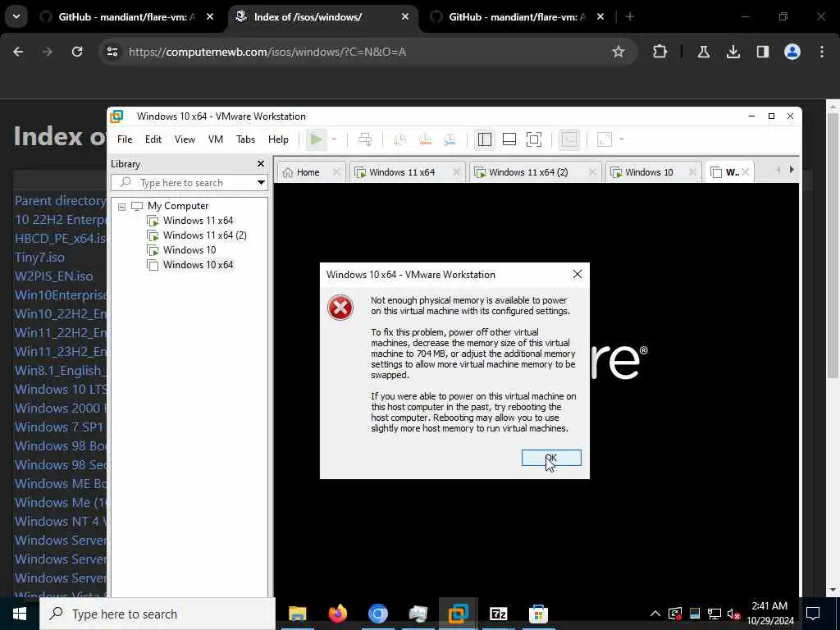Screen dimensions: 840x630
Task: Open a new Chrome tab
Action: click(x=630, y=17)
